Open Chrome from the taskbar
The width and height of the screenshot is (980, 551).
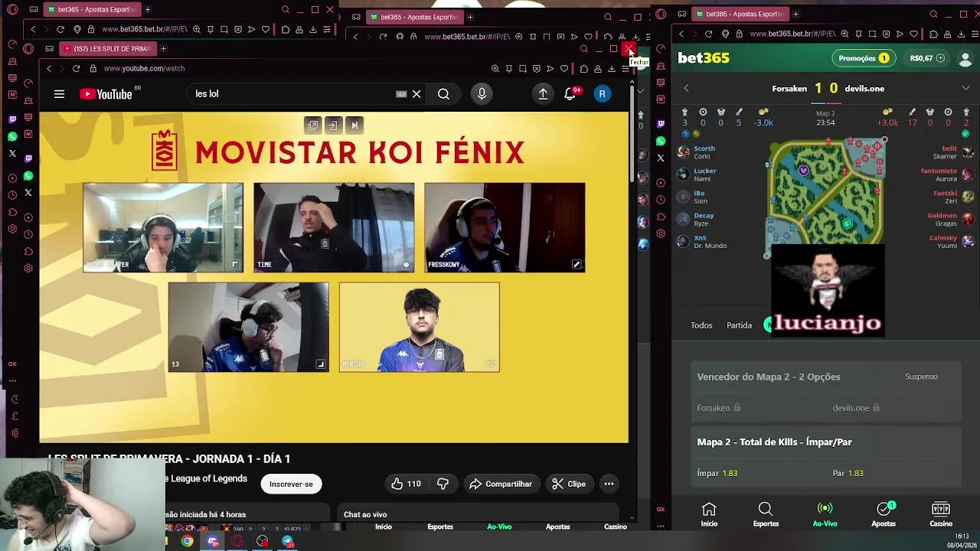[x=188, y=542]
